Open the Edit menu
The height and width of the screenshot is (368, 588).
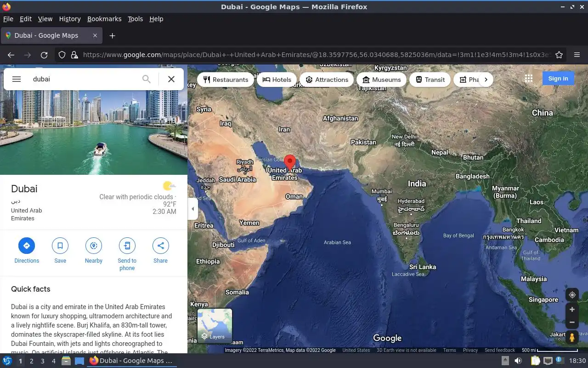coord(26,19)
